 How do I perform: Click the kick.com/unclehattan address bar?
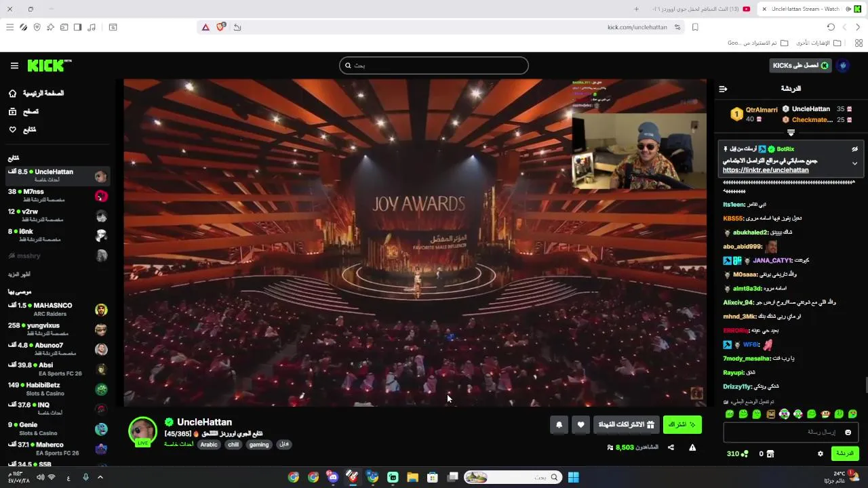click(637, 27)
